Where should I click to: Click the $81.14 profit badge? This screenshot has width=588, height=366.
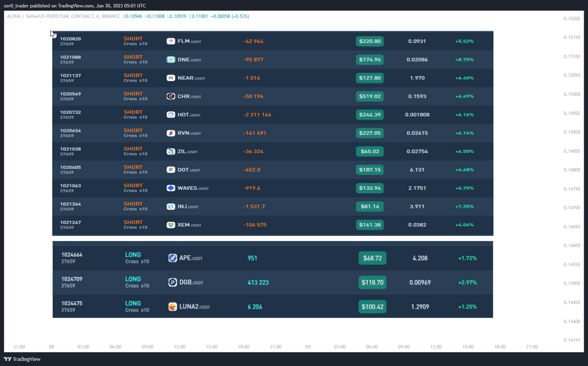pyautogui.click(x=370, y=207)
